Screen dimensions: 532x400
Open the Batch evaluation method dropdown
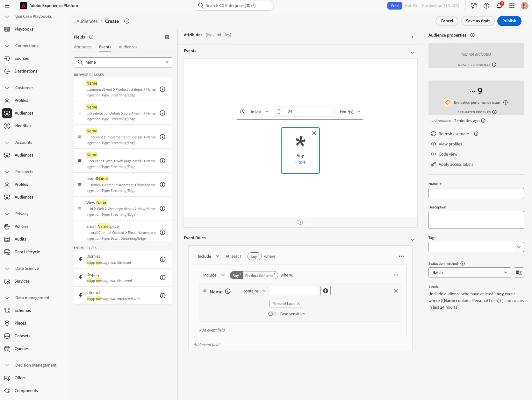point(470,272)
